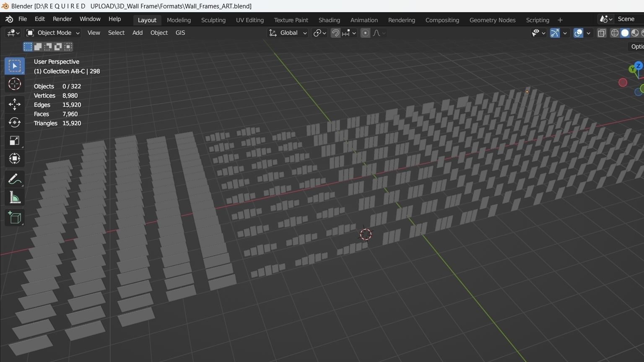The image size is (644, 362).
Task: Switch to the Geometry Nodes workspace tab
Action: tap(492, 20)
